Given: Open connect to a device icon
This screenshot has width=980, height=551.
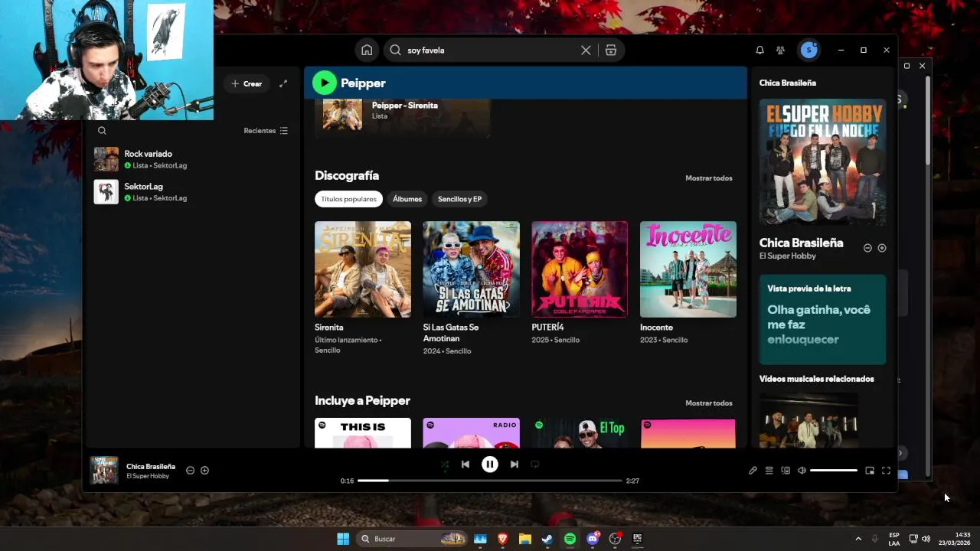Looking at the screenshot, I should (786, 471).
